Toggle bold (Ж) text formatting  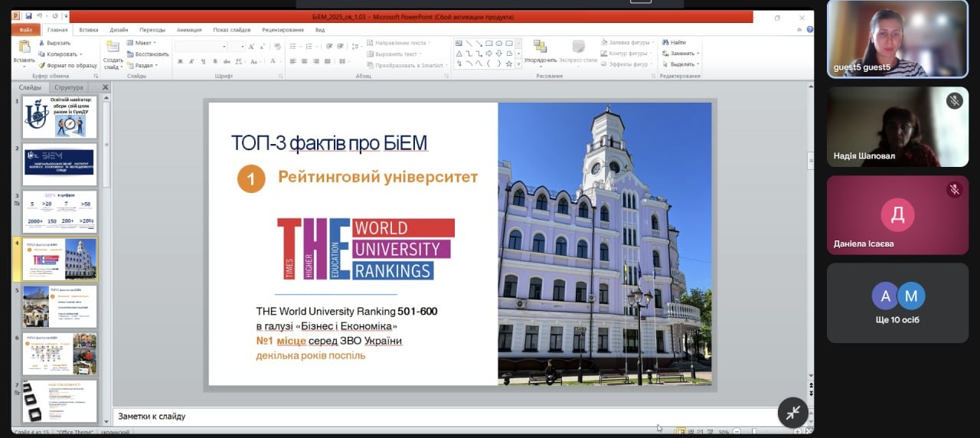pos(178,61)
